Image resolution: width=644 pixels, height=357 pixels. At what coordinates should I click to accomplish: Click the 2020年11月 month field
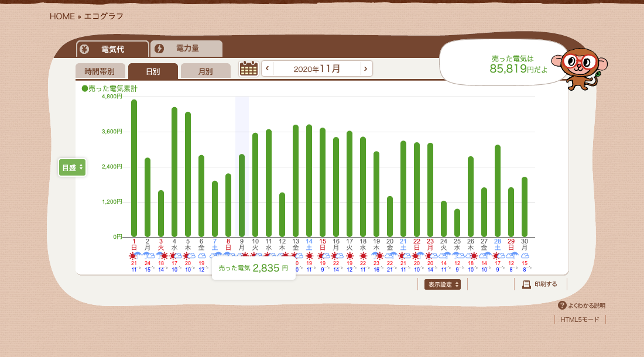[317, 68]
